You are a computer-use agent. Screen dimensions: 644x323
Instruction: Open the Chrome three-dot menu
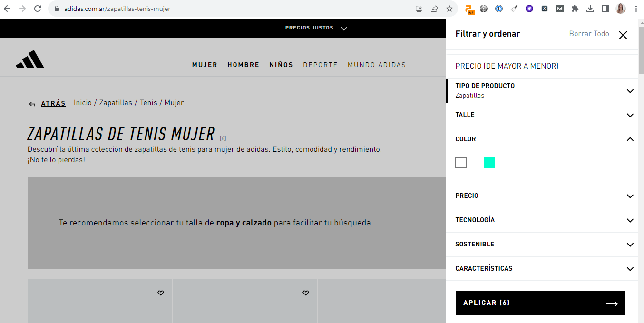pos(636,9)
